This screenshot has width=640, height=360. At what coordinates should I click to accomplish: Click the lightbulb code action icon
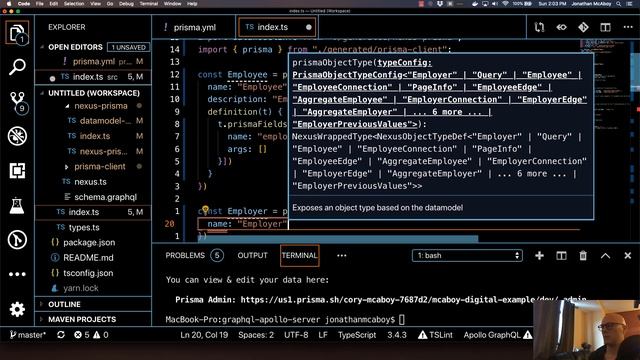coord(205,209)
